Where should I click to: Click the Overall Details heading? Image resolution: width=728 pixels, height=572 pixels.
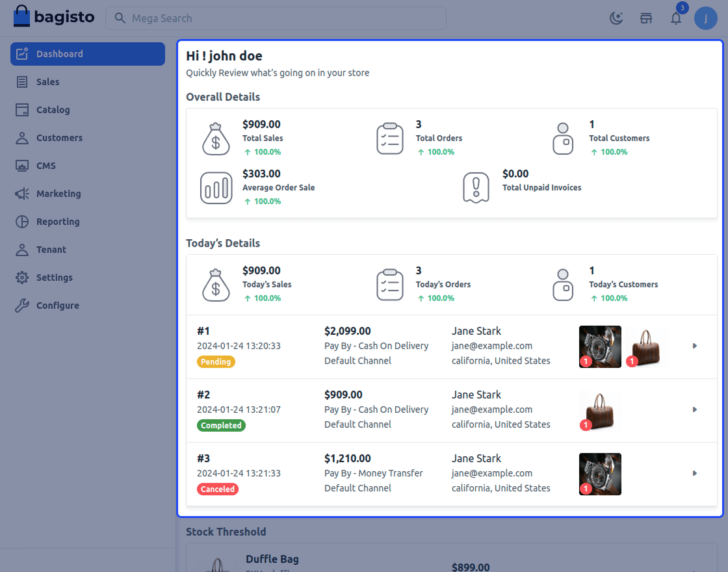223,97
